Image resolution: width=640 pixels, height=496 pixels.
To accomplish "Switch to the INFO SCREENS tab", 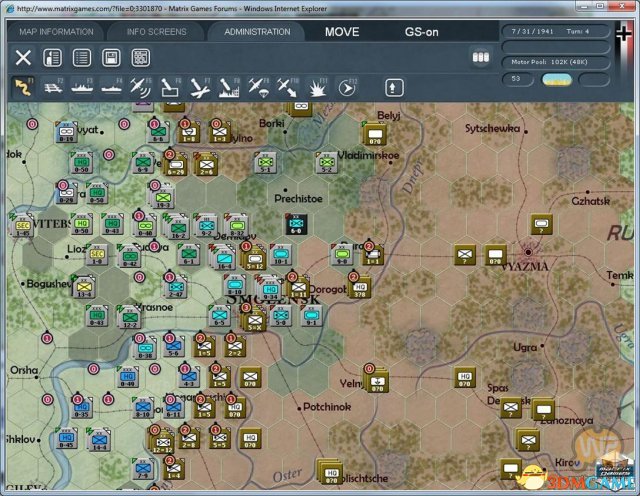I will click(156, 32).
